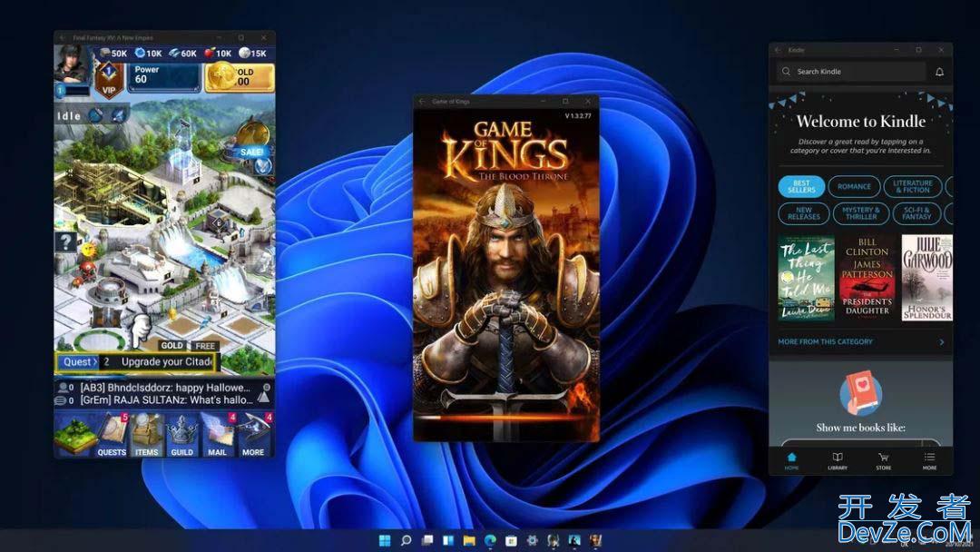Switch to Game of Kings taskbar icon
This screenshot has width=980, height=552.
pos(595,540)
